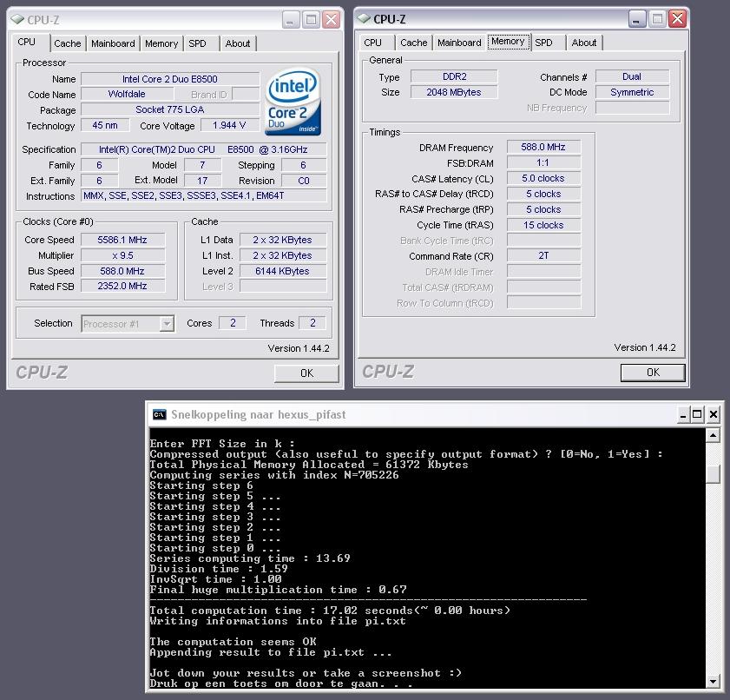Click the Code Name value Wolfdale
Viewport: 730px width, 700px height.
[127, 94]
